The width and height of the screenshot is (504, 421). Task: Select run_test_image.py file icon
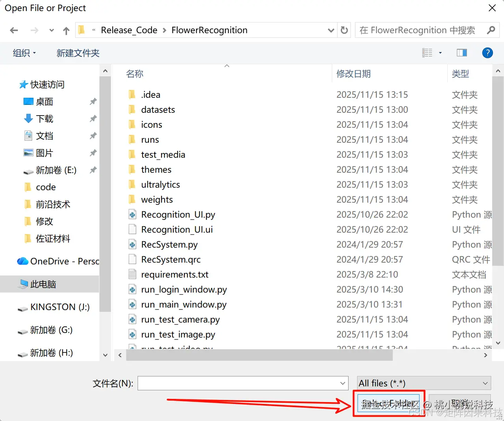[132, 334]
